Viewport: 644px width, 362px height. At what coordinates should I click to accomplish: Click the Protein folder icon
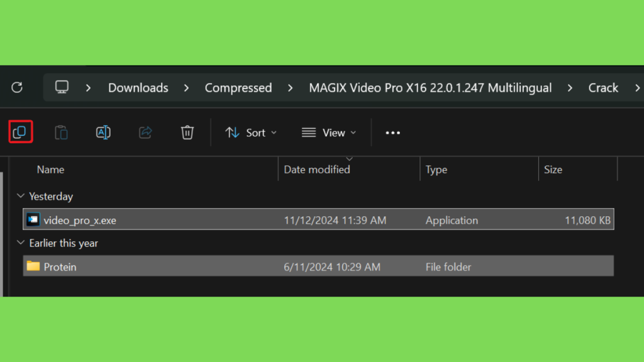point(33,266)
